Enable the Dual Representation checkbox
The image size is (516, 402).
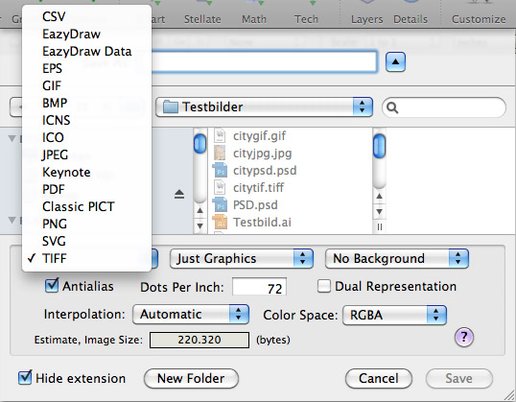(x=324, y=286)
